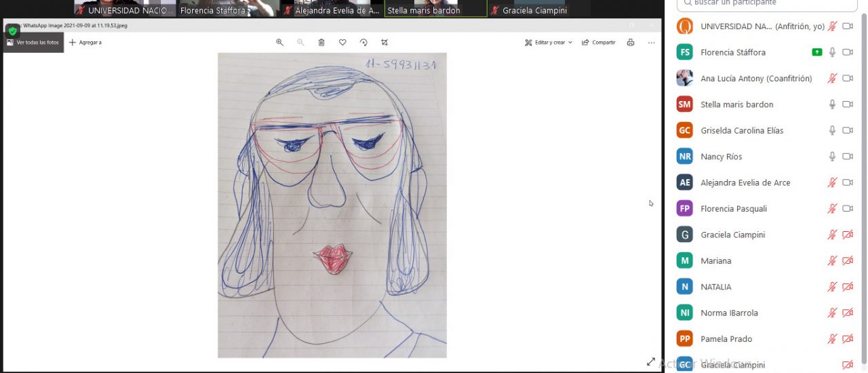Toggle Nancy Ríos's microphone
Viewport: 868px width, 373px height.
[x=832, y=157]
